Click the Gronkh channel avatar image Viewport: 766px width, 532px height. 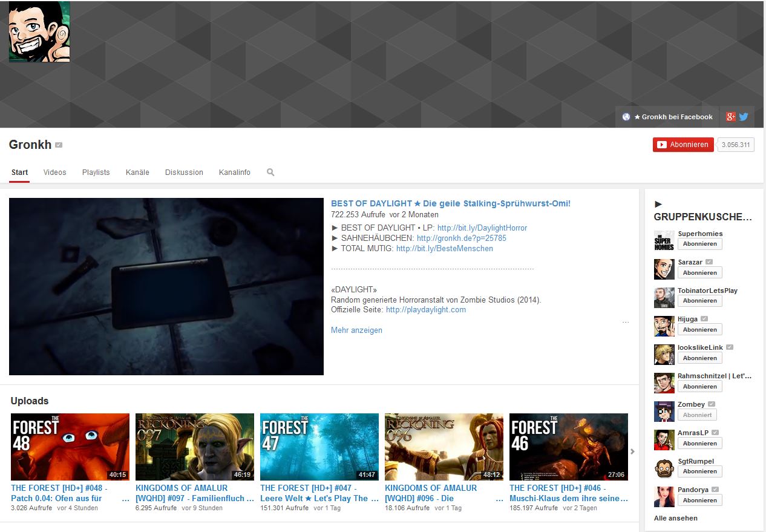[x=39, y=31]
